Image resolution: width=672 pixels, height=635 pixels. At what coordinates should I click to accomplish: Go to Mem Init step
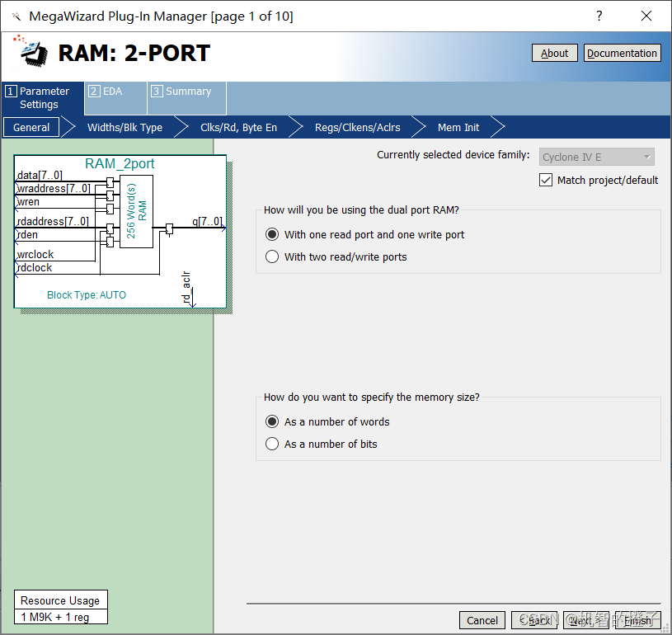(458, 127)
